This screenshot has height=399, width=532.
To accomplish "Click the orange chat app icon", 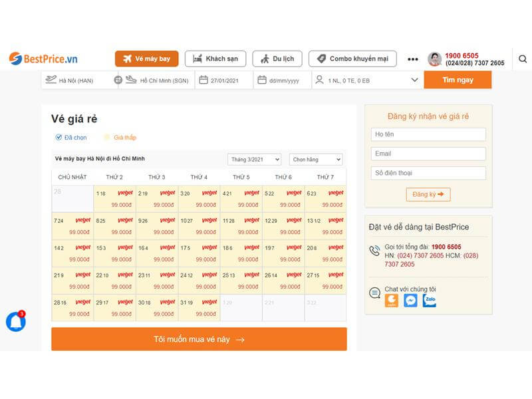I will pos(392,301).
